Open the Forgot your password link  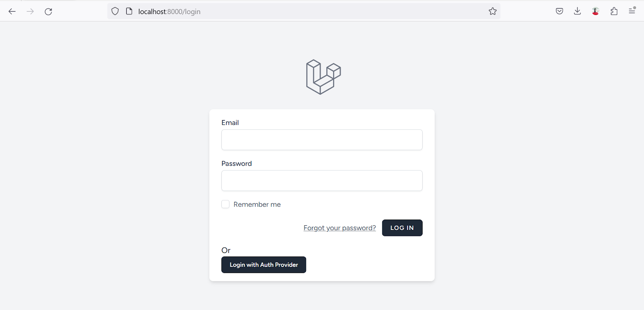pyautogui.click(x=339, y=228)
